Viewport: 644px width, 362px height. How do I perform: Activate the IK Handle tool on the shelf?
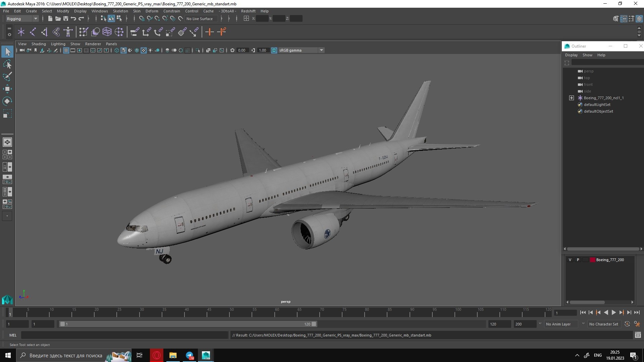44,32
